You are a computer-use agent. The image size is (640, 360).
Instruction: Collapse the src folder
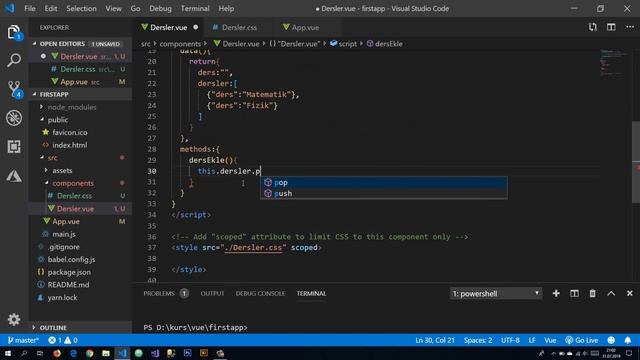52,158
